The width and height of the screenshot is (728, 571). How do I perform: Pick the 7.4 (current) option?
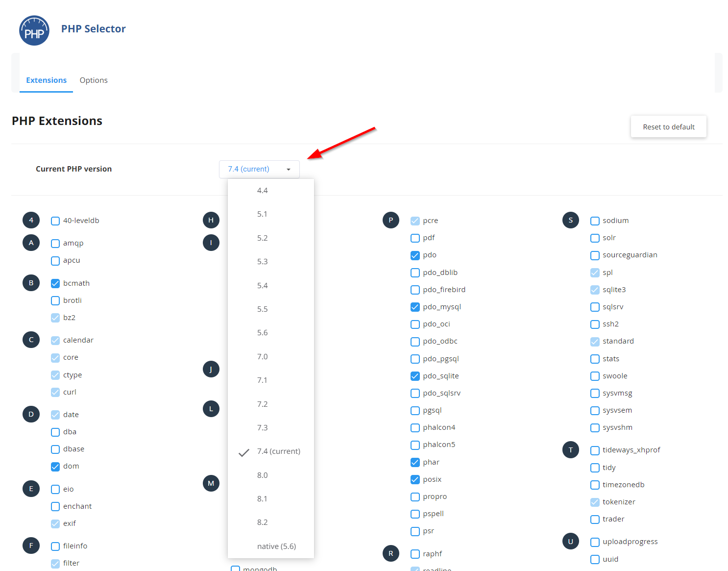tap(271, 451)
